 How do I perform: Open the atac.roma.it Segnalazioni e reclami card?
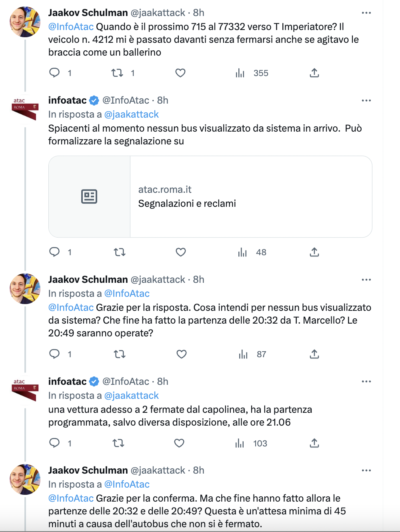(210, 197)
